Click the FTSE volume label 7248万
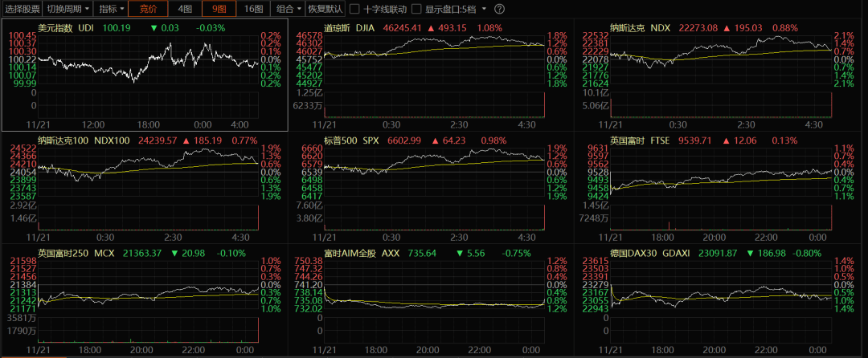The height and width of the screenshot is (358, 868). pos(593,219)
